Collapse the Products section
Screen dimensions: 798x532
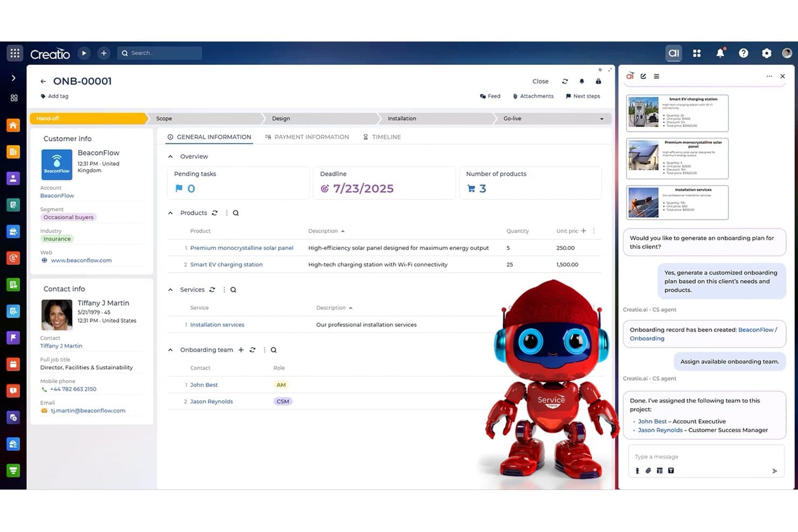coord(170,213)
